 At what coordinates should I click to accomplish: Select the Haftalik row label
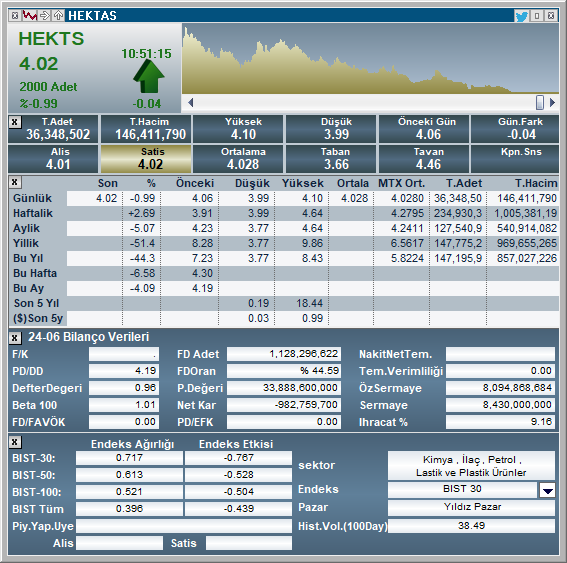33,213
